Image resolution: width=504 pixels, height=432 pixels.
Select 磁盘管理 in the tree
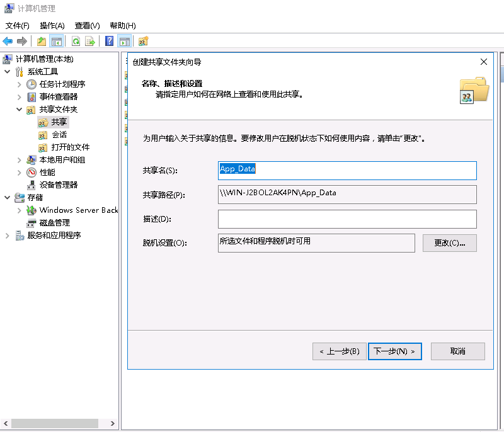point(54,223)
